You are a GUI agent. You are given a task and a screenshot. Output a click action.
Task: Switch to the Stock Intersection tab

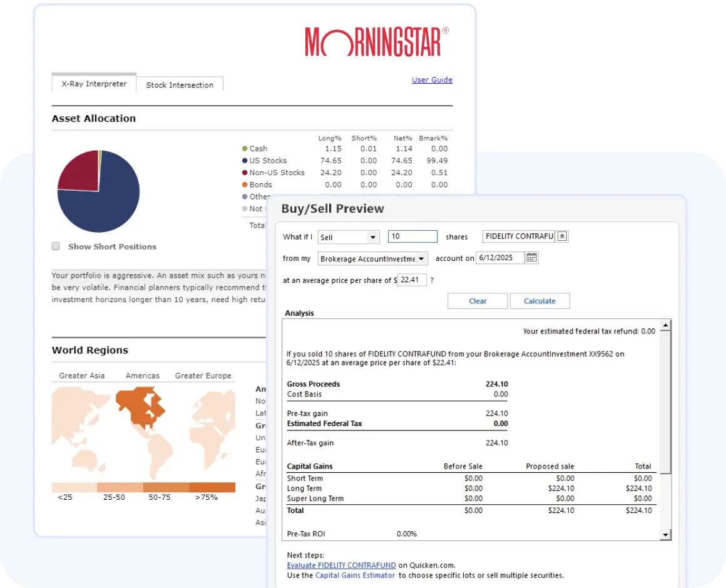coord(180,85)
